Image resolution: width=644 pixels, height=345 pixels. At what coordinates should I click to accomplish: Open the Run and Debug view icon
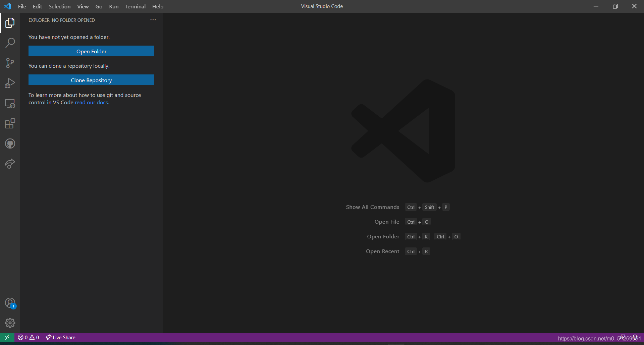tap(10, 83)
